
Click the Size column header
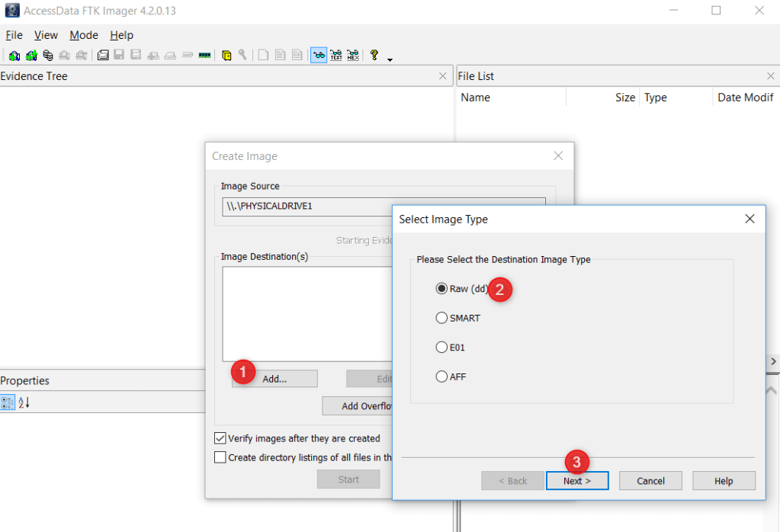624,98
